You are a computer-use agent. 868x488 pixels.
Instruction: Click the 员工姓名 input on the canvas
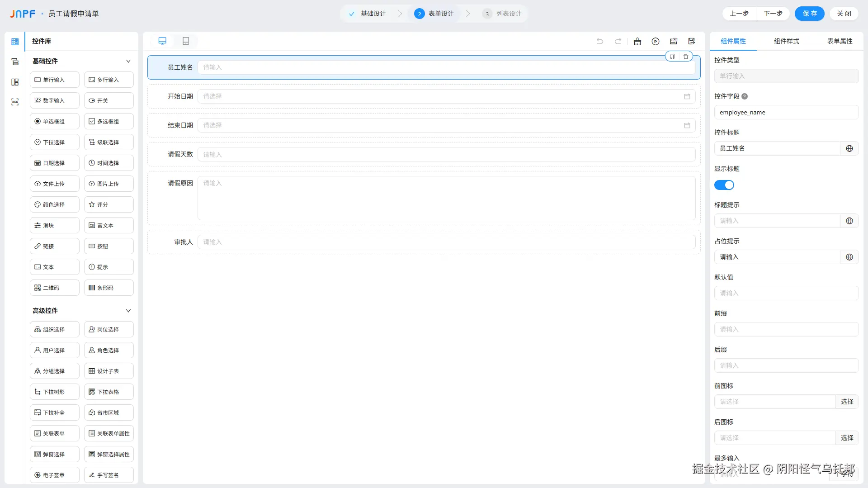tap(447, 67)
